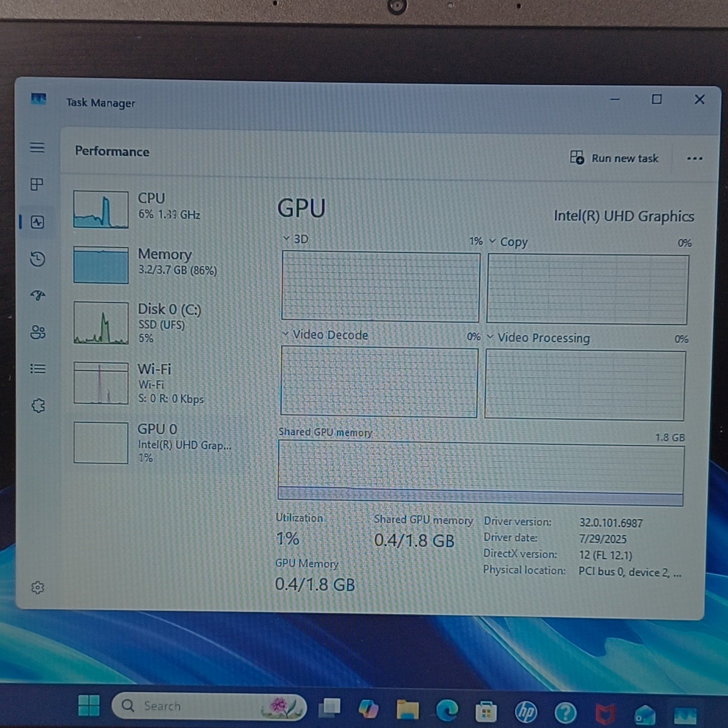This screenshot has height=728, width=728.
Task: Open the Startup apps page icon
Action: 38,295
